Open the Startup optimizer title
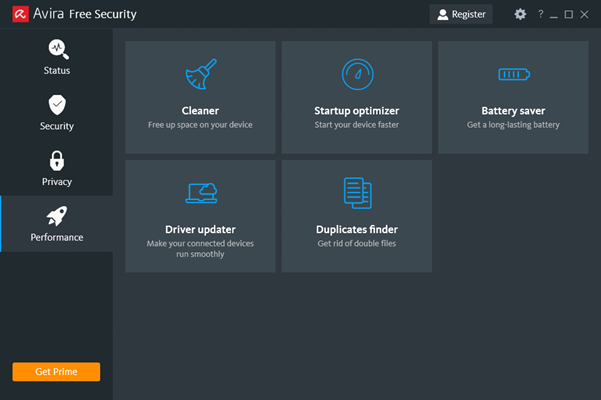 [356, 111]
